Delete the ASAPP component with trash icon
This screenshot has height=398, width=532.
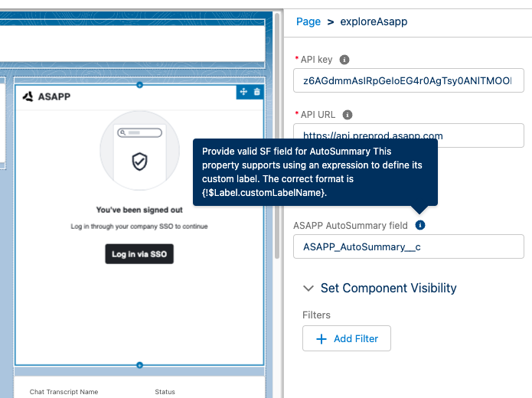[x=257, y=92]
